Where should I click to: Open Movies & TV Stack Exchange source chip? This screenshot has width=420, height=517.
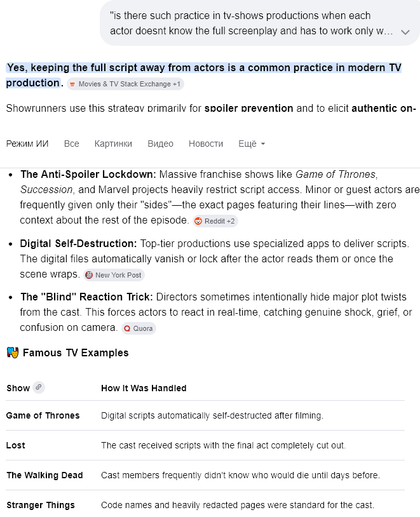coord(125,84)
